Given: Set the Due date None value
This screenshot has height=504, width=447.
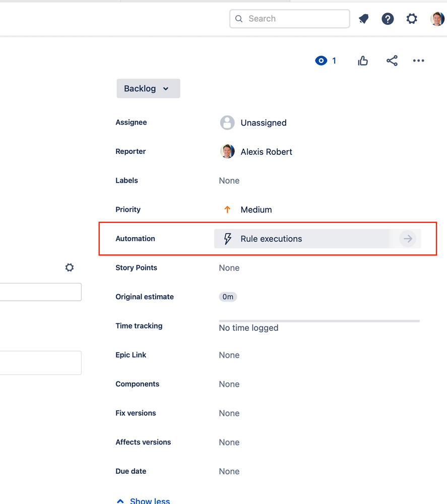Looking at the screenshot, I should [x=229, y=471].
